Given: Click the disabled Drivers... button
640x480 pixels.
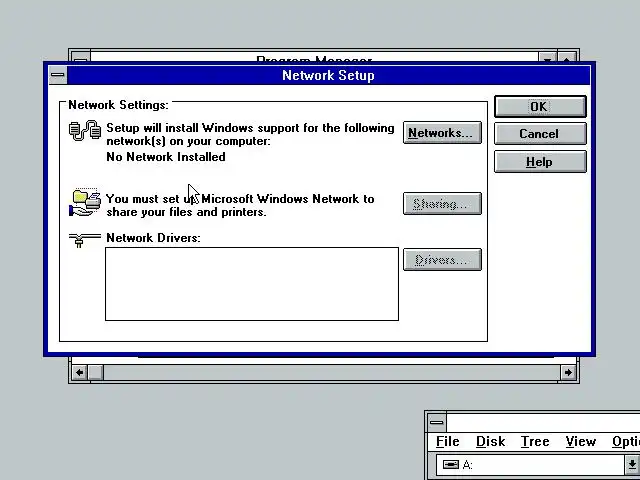Looking at the screenshot, I should (x=442, y=260).
